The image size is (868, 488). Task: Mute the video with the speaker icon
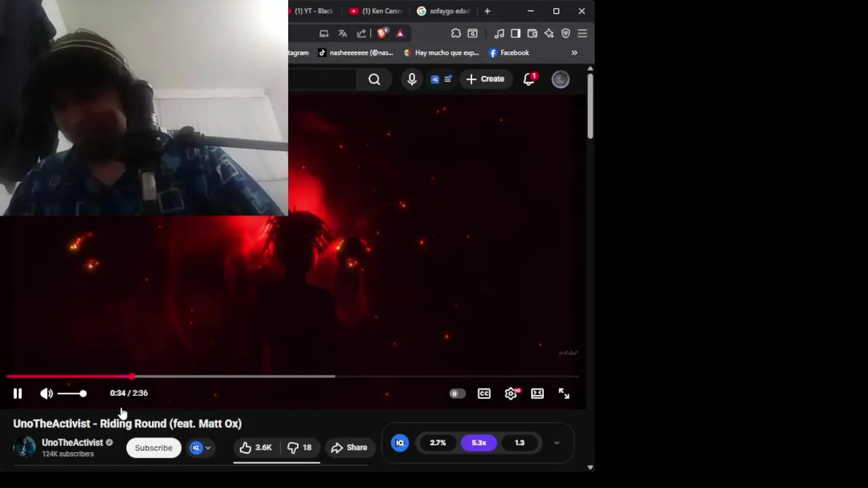pos(46,394)
